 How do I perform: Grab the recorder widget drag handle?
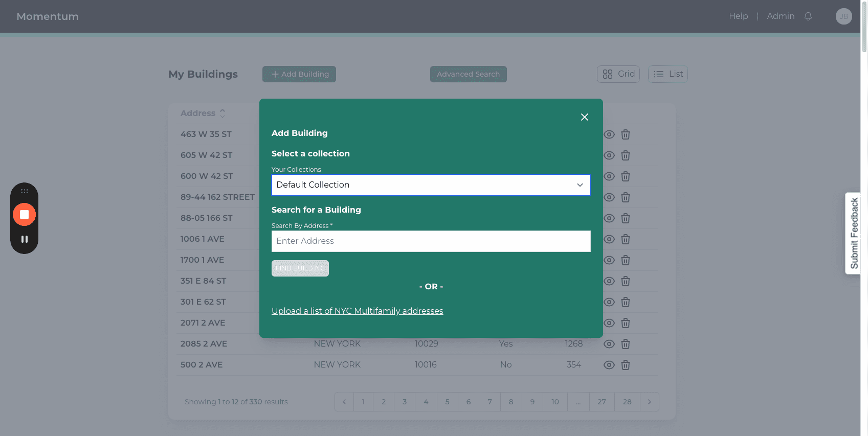point(24,191)
